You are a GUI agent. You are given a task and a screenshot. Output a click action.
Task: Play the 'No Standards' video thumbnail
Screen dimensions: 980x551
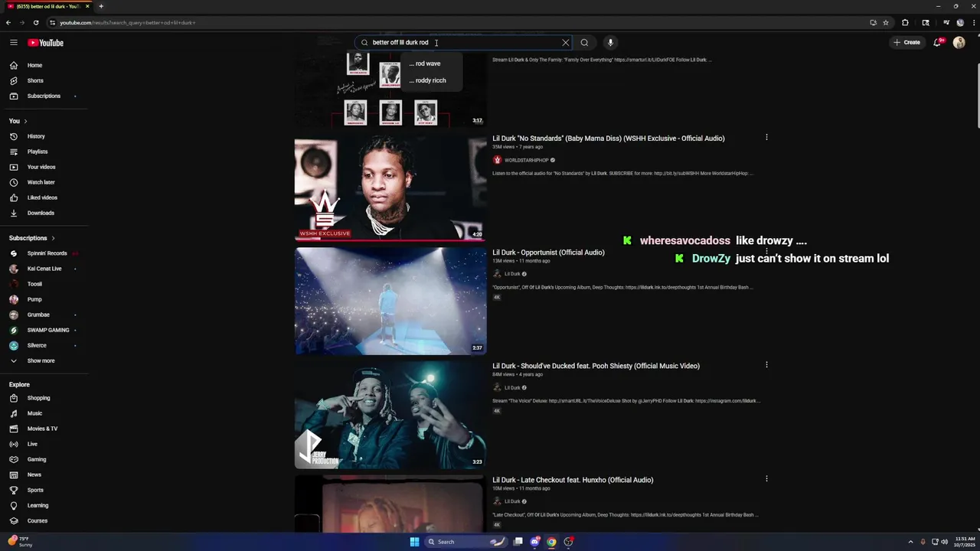pyautogui.click(x=390, y=187)
